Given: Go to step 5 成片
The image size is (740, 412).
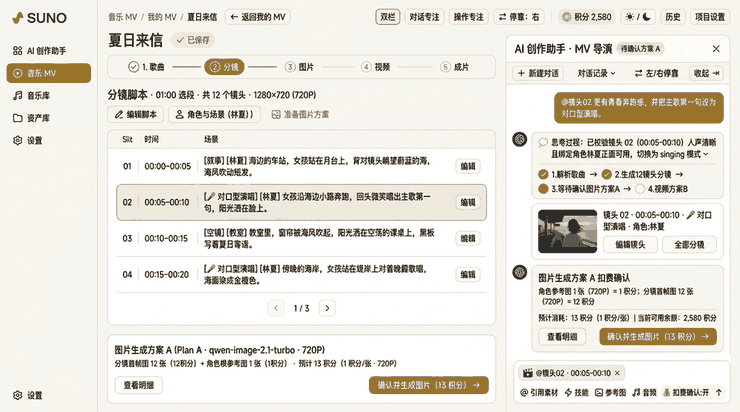Looking at the screenshot, I should 454,67.
